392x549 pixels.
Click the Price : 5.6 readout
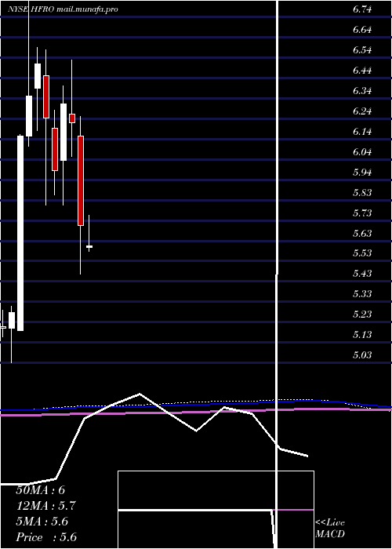46,537
